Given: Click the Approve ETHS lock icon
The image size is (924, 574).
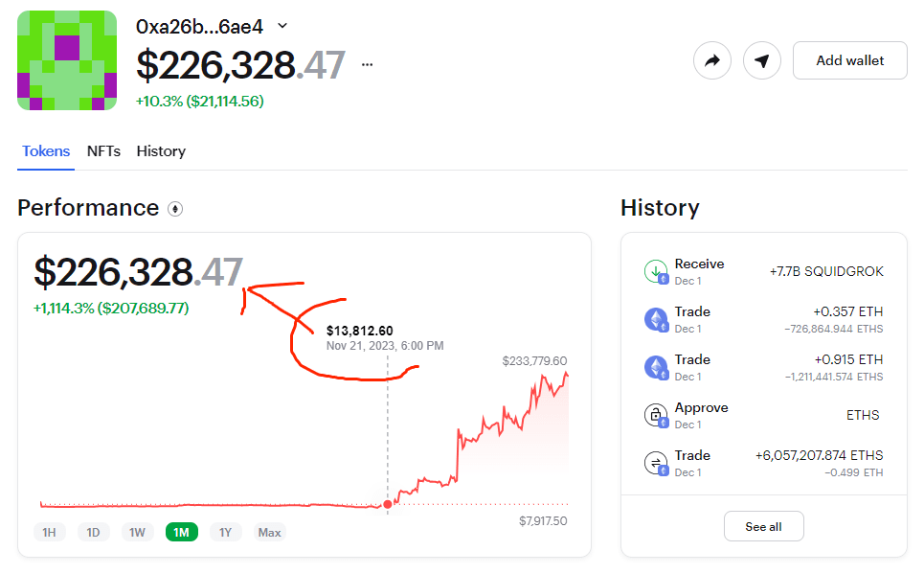Looking at the screenshot, I should point(655,416).
